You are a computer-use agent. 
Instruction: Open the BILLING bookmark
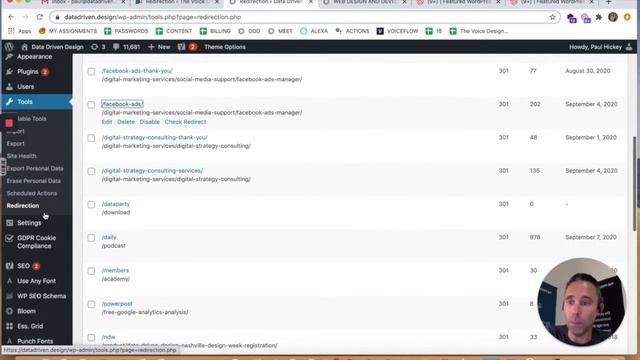216,31
